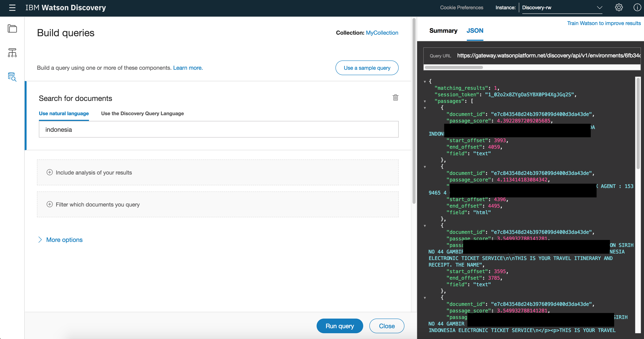Image resolution: width=644 pixels, height=339 pixels.
Task: Select the Summary tab in results panel
Action: 443,31
